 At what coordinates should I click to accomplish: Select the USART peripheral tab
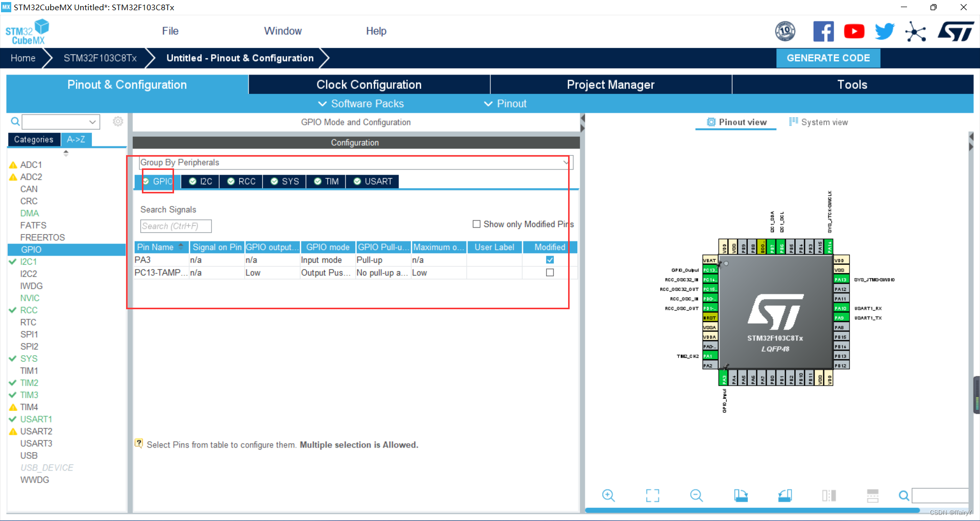(373, 182)
